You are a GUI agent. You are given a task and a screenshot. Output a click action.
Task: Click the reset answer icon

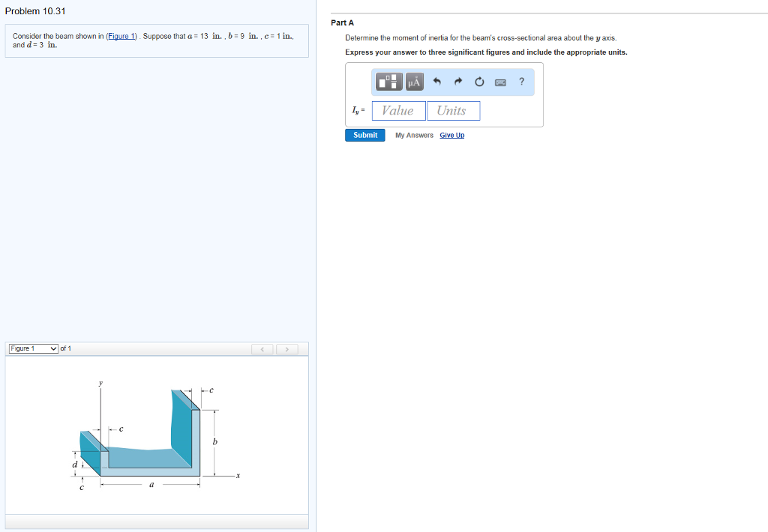point(479,82)
